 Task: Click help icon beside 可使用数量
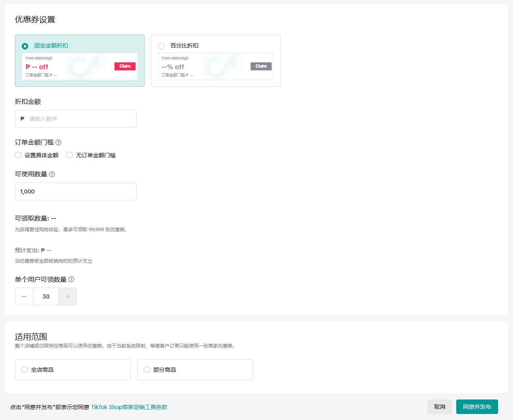coord(52,174)
